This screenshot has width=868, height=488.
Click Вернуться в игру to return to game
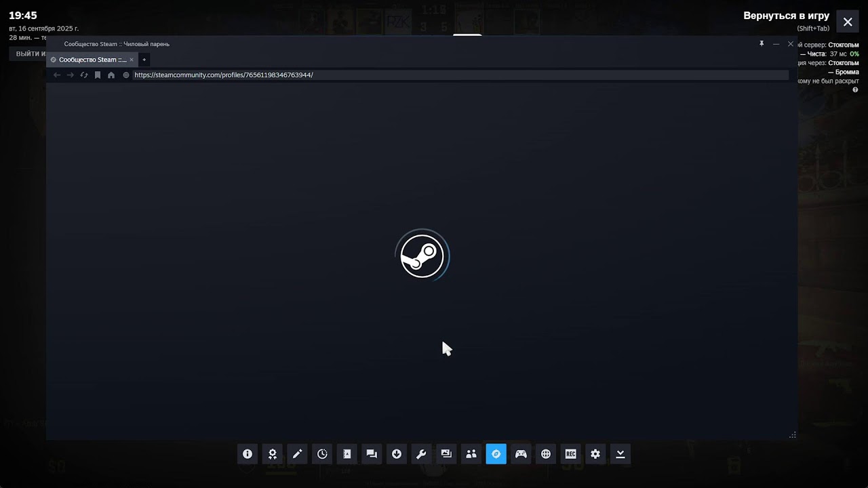tap(786, 16)
